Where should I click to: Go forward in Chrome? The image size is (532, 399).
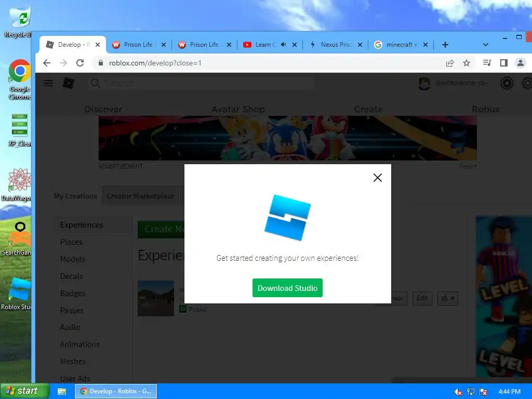tap(63, 63)
